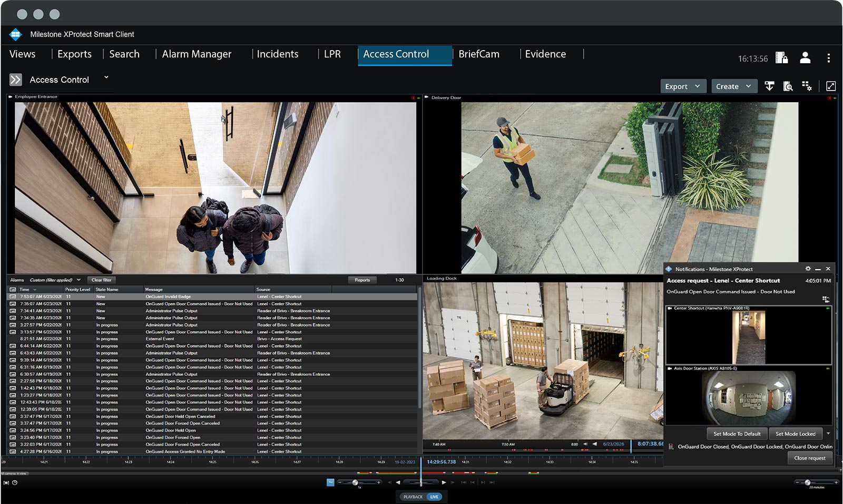
Task: Click the Reports button
Action: click(362, 280)
